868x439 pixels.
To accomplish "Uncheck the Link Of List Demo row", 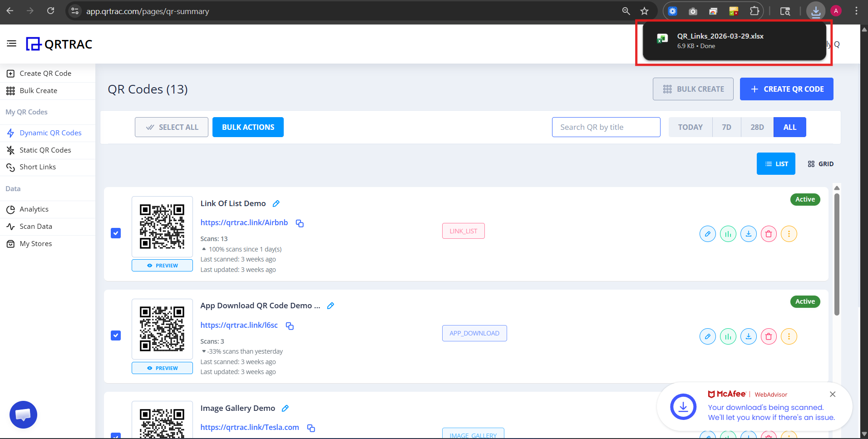I will [x=116, y=233].
